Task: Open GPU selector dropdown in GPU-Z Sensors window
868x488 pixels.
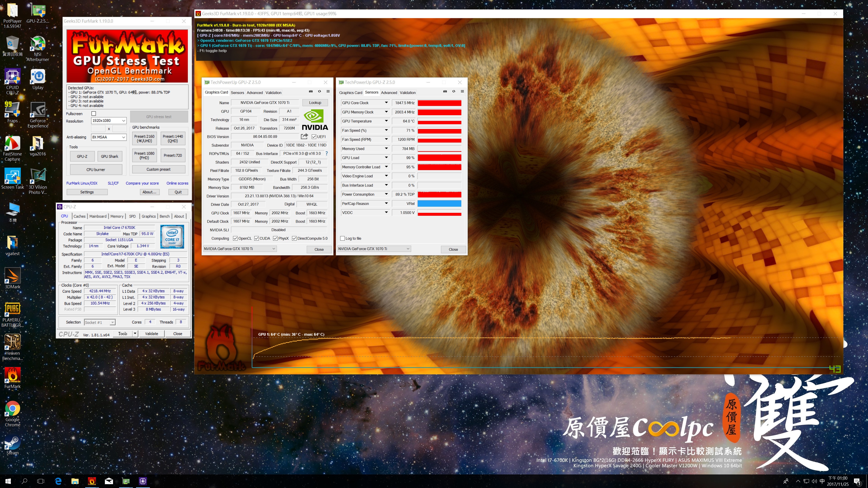Action: (374, 249)
